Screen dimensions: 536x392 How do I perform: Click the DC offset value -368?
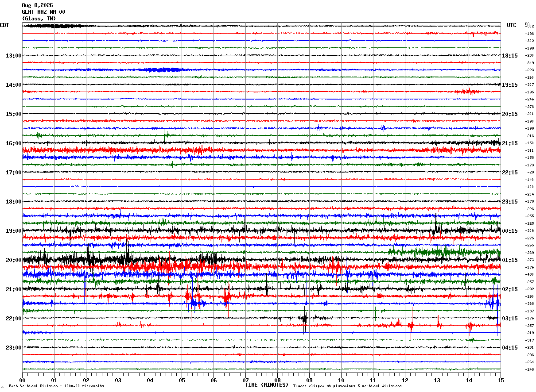pyautogui.click(x=529, y=304)
